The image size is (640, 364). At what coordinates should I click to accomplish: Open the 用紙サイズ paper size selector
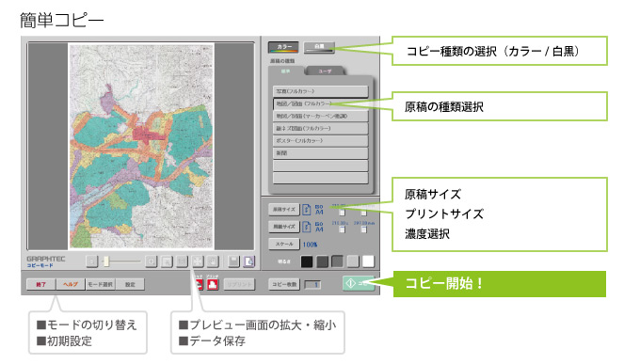coord(283,227)
